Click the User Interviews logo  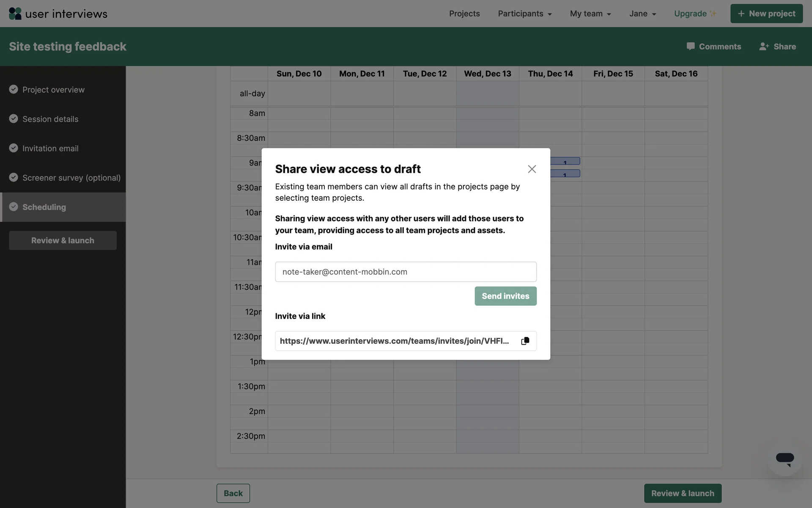[x=58, y=14]
